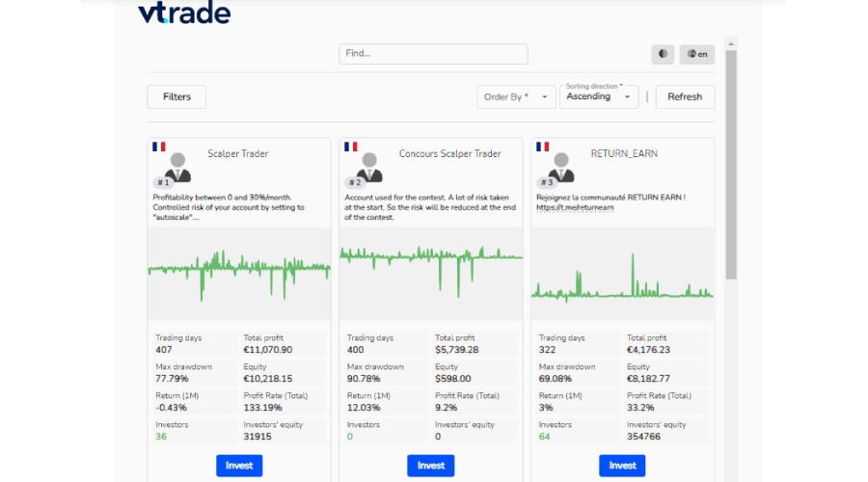
Task: Click Scalper Trader avatar icon
Action: tap(177, 167)
